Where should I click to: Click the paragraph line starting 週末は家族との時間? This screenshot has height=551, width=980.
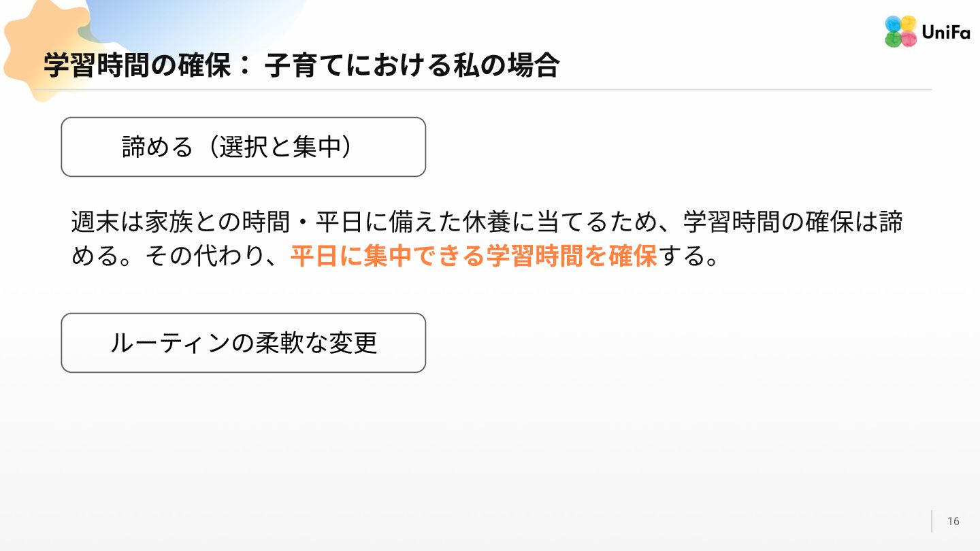click(x=340, y=222)
